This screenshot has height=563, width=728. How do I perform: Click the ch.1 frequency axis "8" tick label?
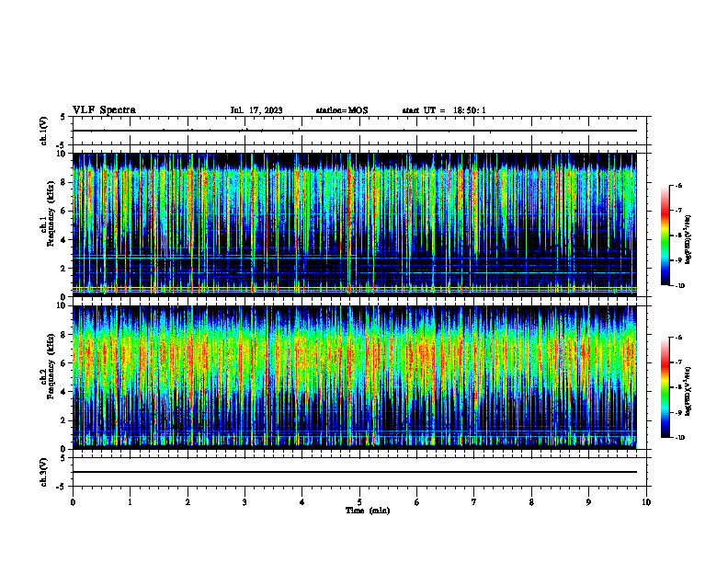click(x=64, y=182)
